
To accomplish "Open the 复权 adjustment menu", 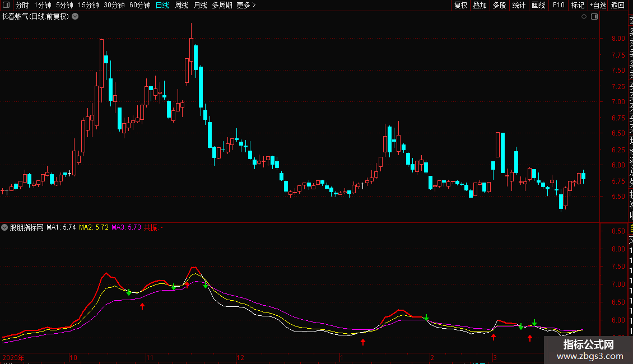I will pos(460,5).
